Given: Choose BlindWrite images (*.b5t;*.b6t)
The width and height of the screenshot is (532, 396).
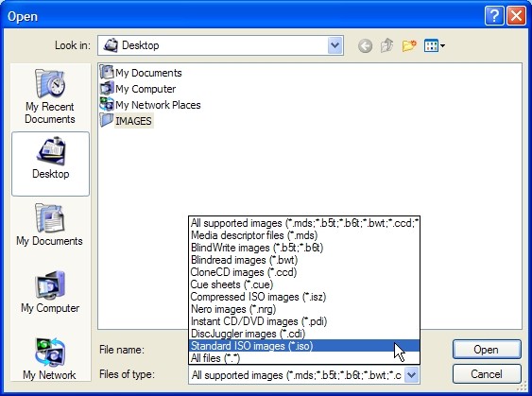Looking at the screenshot, I should pos(304,248).
